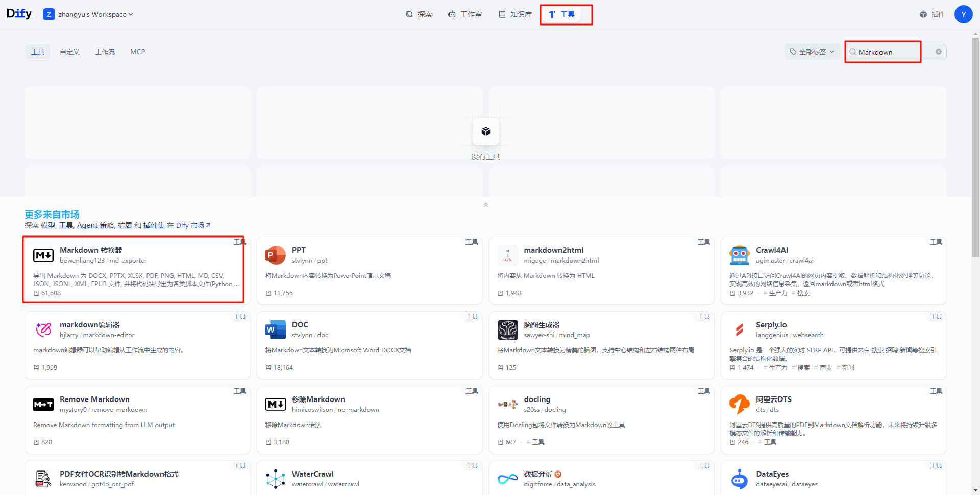Open the Crawl4AI plugin title
The width and height of the screenshot is (980, 495).
click(772, 250)
